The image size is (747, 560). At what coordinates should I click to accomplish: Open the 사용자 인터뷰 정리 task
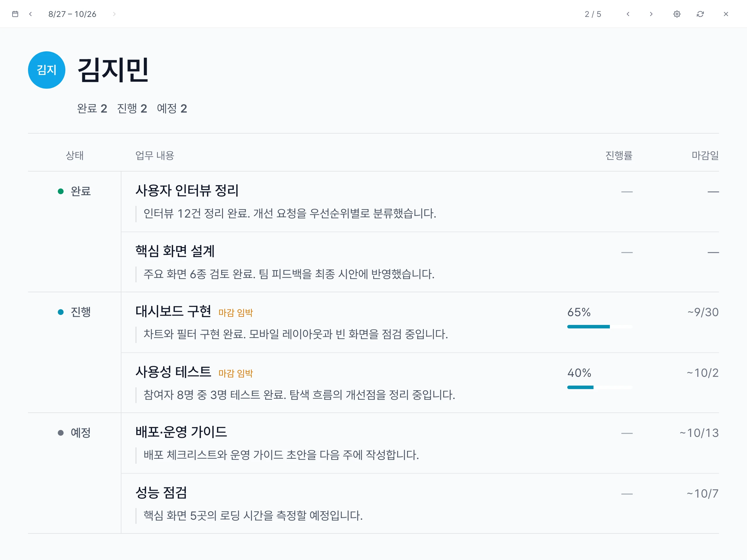tap(187, 190)
